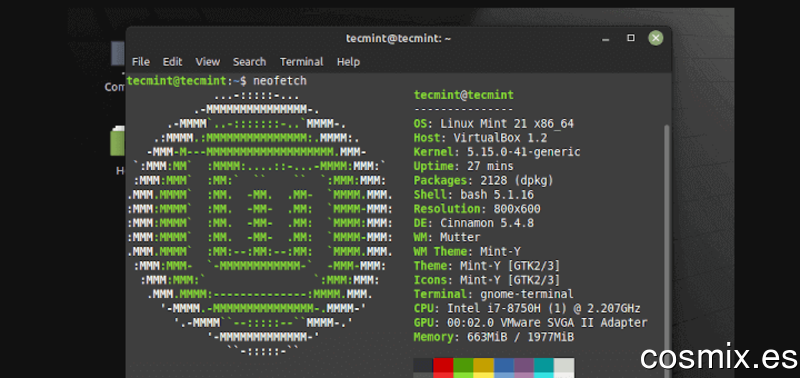Open the Help menu
The width and height of the screenshot is (800, 378).
(348, 62)
